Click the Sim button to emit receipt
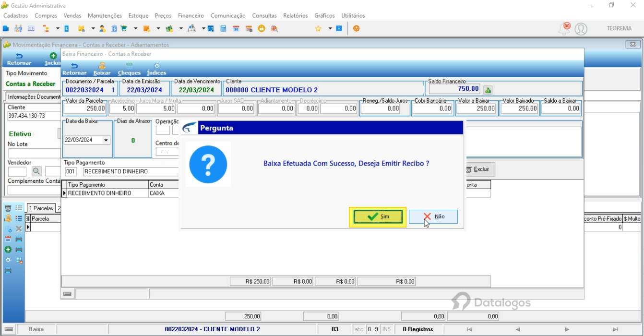Screen dimensions: 644x336 (378, 217)
